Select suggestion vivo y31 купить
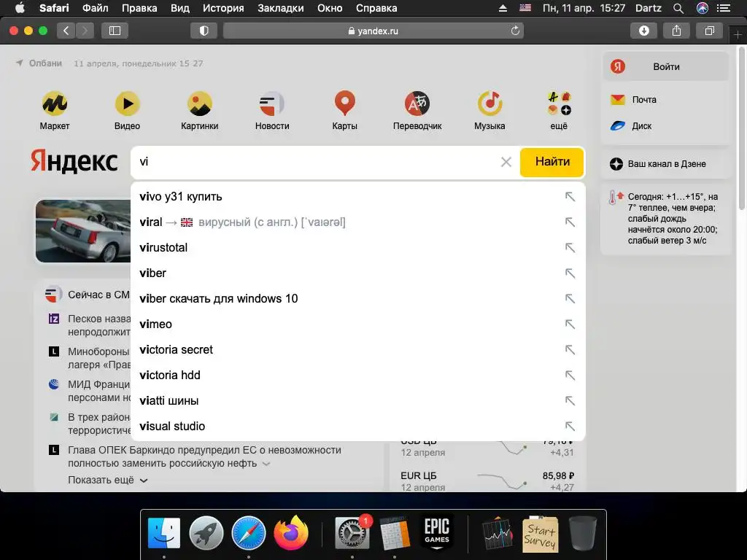Image resolution: width=747 pixels, height=560 pixels. click(357, 197)
